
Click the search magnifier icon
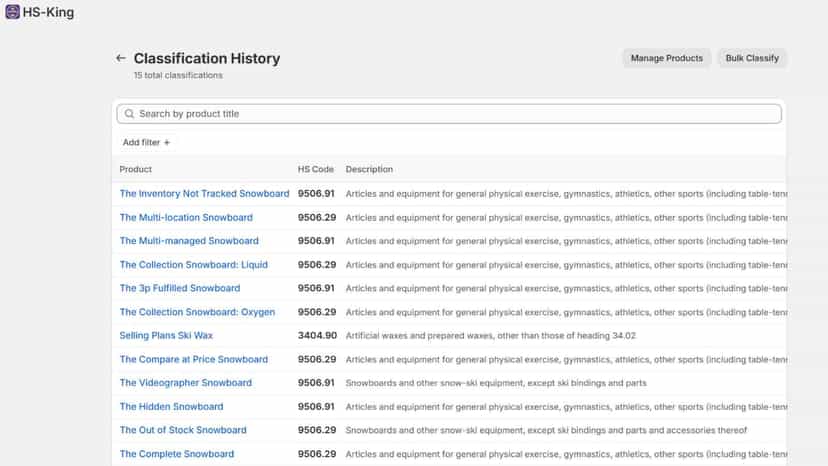[x=129, y=114]
